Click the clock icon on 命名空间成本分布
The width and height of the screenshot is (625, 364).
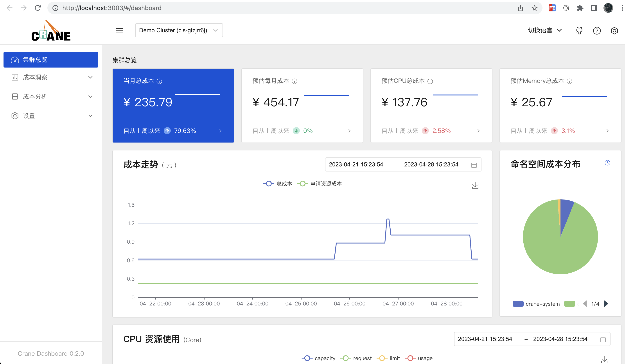607,162
